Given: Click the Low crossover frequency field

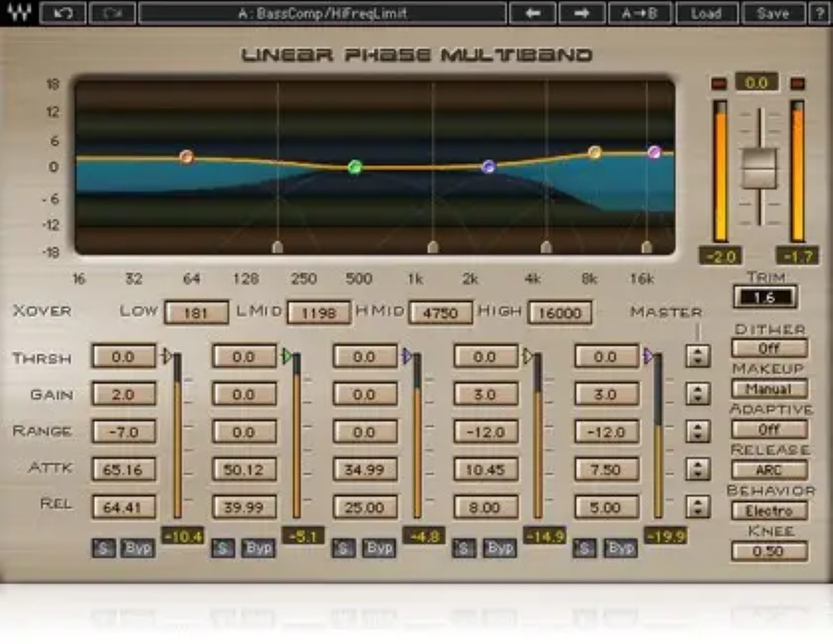Looking at the screenshot, I should pos(196,313).
